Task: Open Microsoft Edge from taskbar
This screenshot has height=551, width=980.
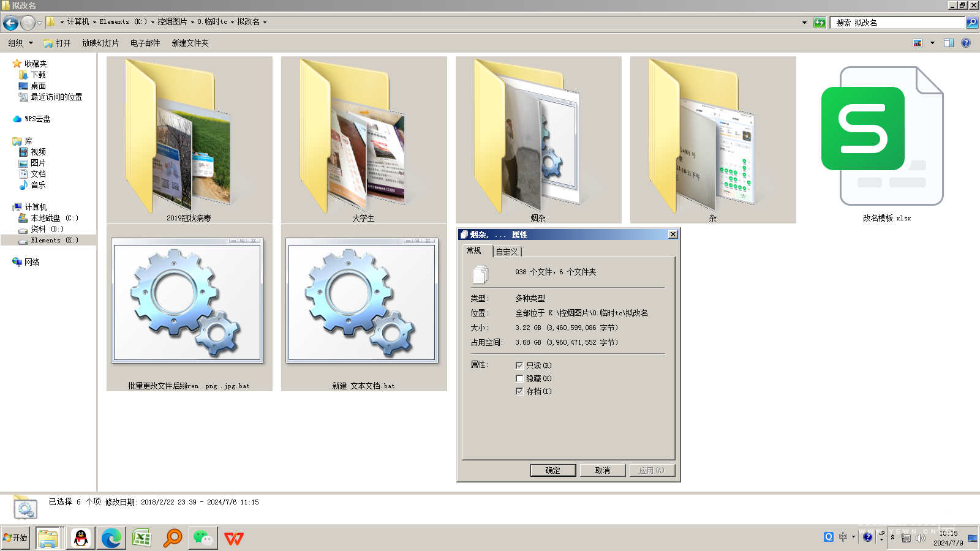Action: click(x=111, y=538)
